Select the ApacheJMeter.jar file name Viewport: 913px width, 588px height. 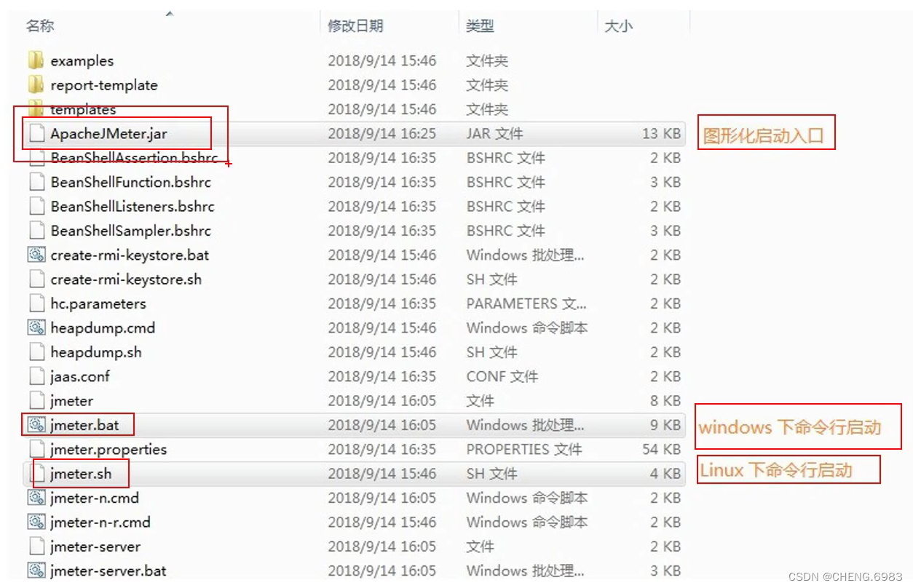109,134
